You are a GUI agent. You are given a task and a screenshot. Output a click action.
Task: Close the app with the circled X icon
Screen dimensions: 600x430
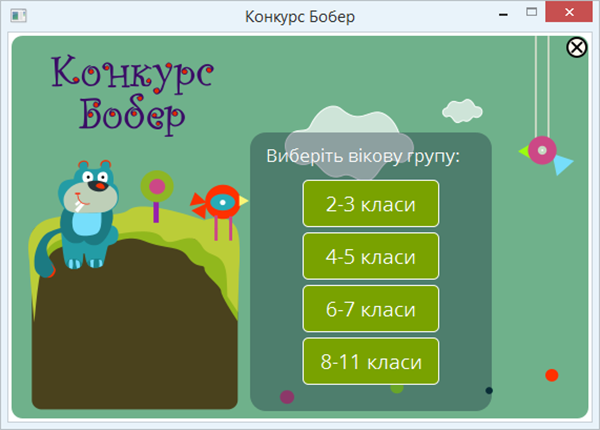pyautogui.click(x=577, y=47)
